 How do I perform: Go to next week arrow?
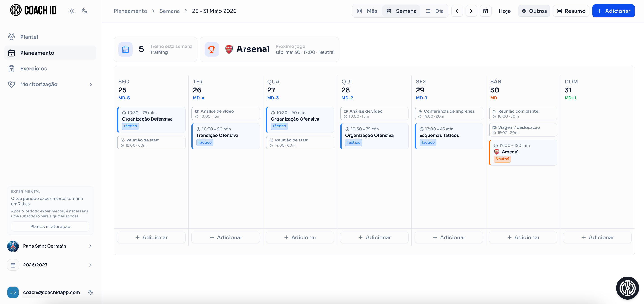coord(471,11)
